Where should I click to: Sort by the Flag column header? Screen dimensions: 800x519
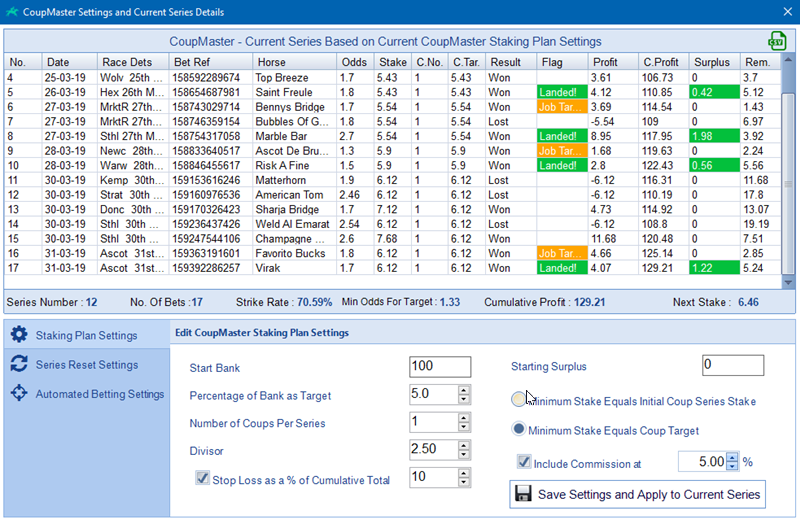pyautogui.click(x=562, y=62)
